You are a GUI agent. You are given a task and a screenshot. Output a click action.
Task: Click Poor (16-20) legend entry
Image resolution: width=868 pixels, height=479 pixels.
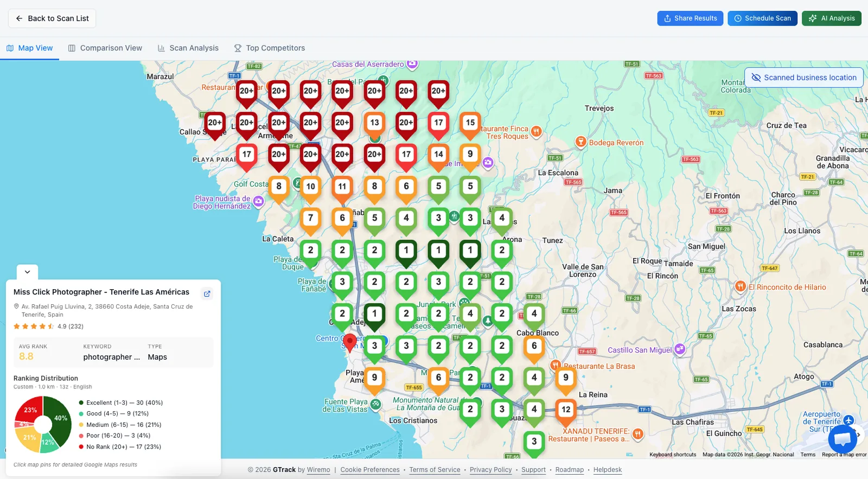[x=114, y=436]
